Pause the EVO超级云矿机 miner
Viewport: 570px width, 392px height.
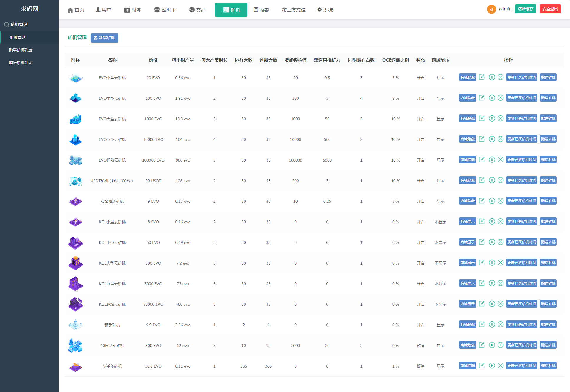pyautogui.click(x=492, y=160)
